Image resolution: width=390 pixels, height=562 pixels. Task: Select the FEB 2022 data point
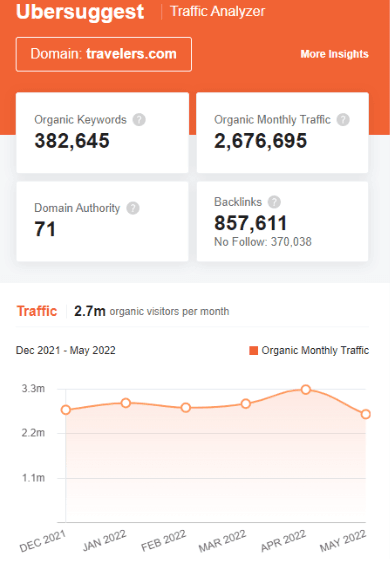[186, 408]
